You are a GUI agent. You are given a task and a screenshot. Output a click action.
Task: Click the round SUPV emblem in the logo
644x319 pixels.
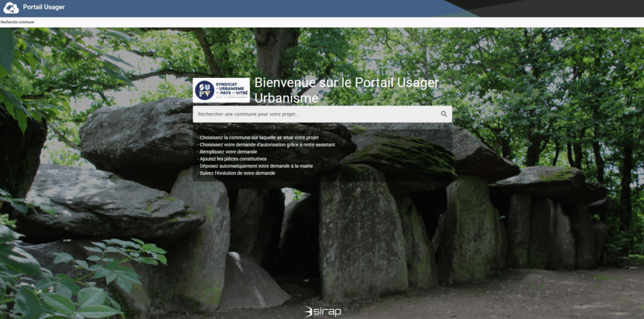point(204,90)
